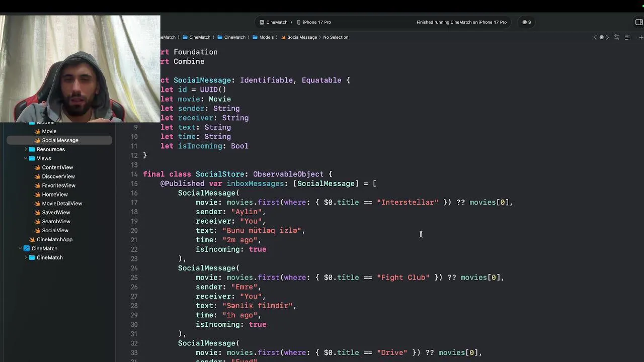Click Swift icon of SearchView
This screenshot has width=644, height=362.
[x=37, y=222]
